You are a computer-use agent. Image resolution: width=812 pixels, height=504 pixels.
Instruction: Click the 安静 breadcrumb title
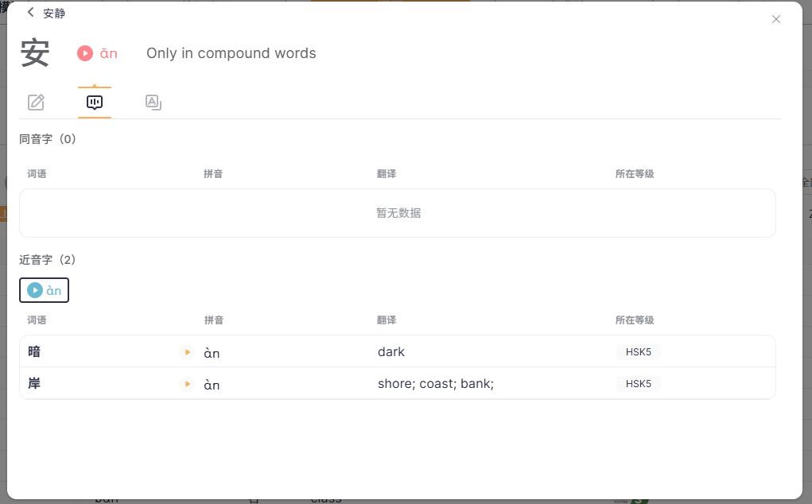coord(54,14)
